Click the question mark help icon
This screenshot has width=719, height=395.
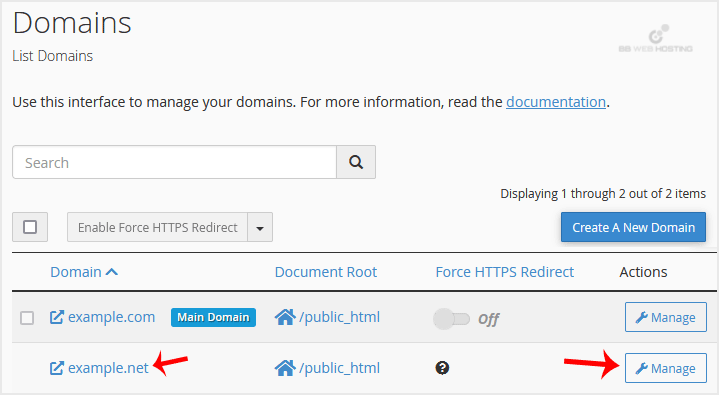point(442,368)
